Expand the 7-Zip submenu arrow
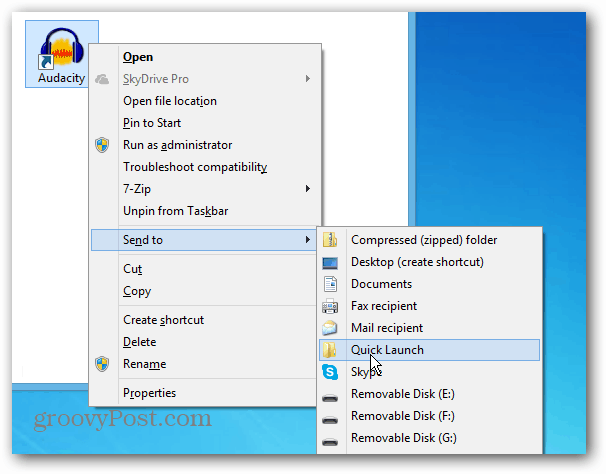Image resolution: width=606 pixels, height=474 pixels. 308,189
